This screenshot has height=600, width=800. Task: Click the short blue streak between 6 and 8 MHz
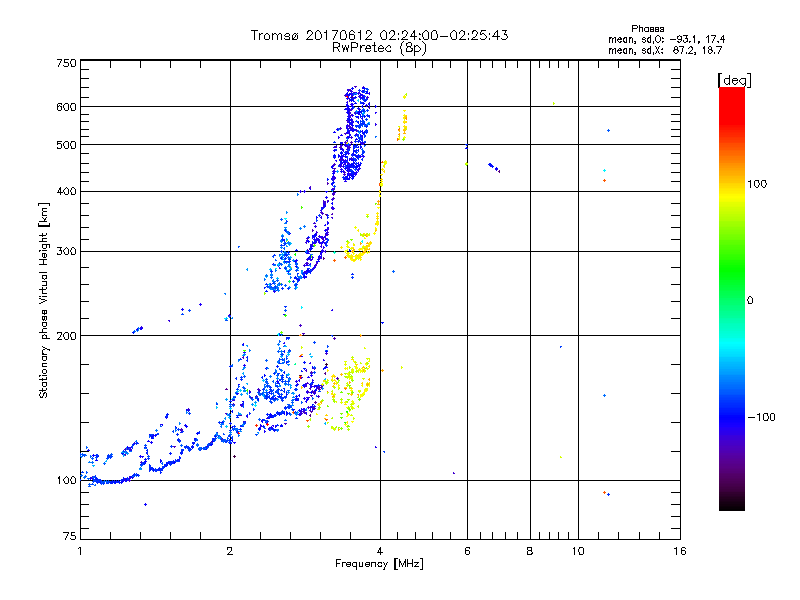pyautogui.click(x=494, y=167)
